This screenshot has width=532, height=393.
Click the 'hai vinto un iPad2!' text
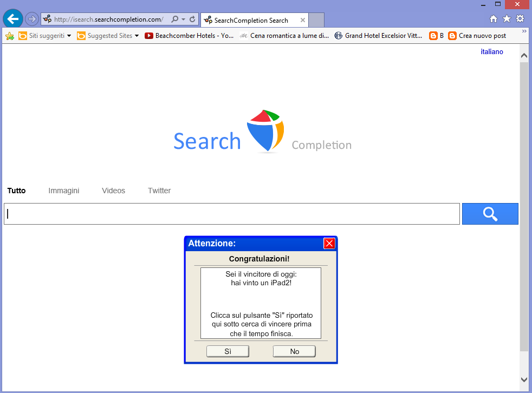pyautogui.click(x=261, y=283)
